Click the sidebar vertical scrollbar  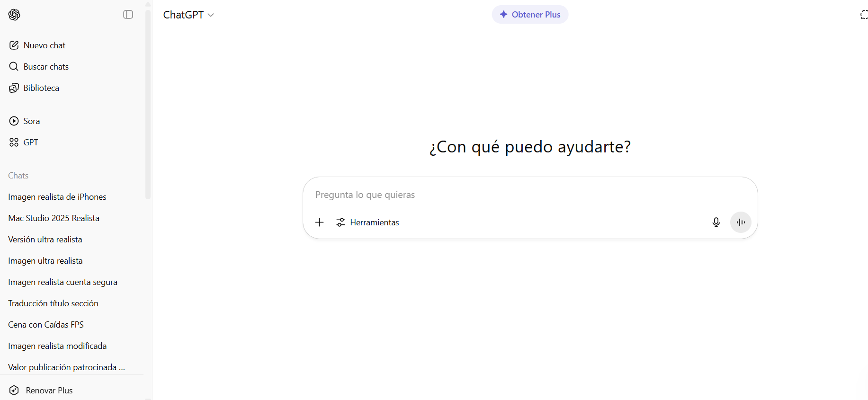tap(148, 104)
